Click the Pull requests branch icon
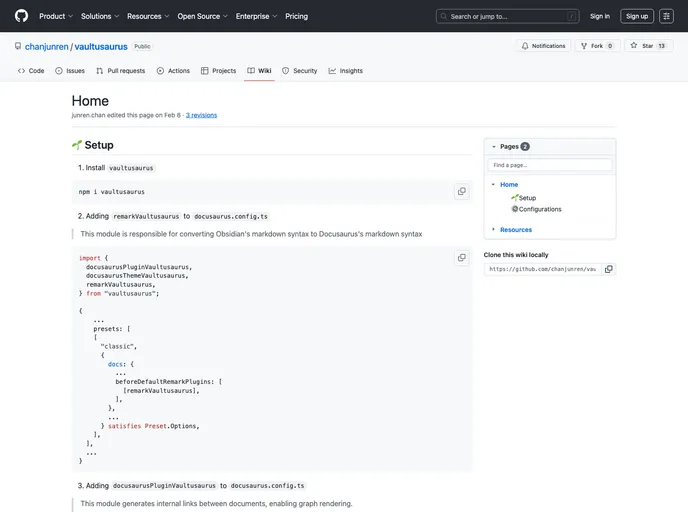Screen dimensions: 688x512 tap(100, 71)
